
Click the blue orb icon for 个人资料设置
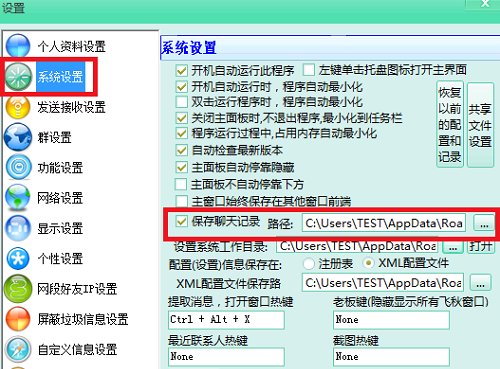click(x=18, y=46)
